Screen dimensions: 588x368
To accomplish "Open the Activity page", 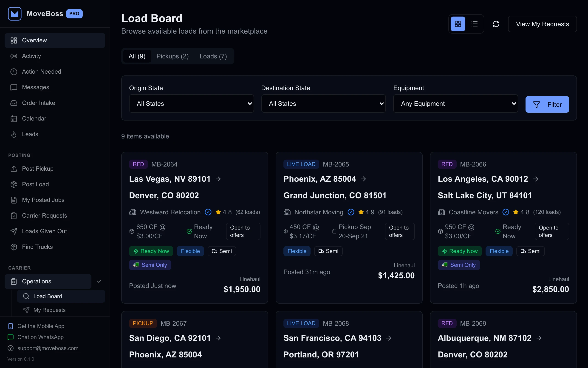I will 55,56.
